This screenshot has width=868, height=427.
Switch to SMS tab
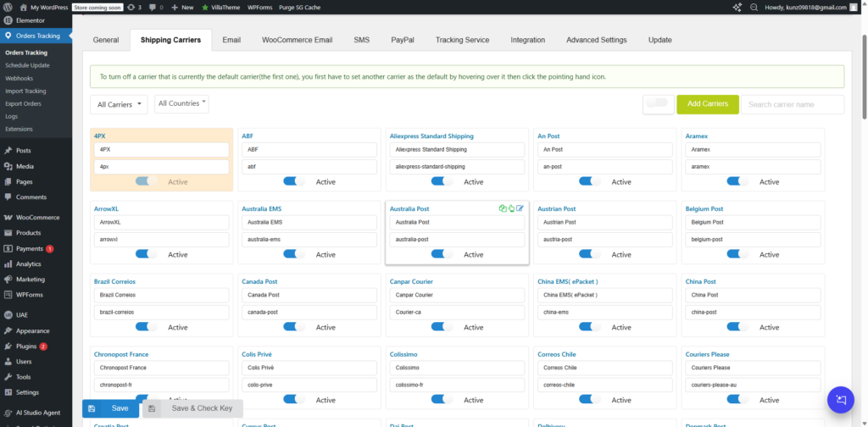coord(361,40)
